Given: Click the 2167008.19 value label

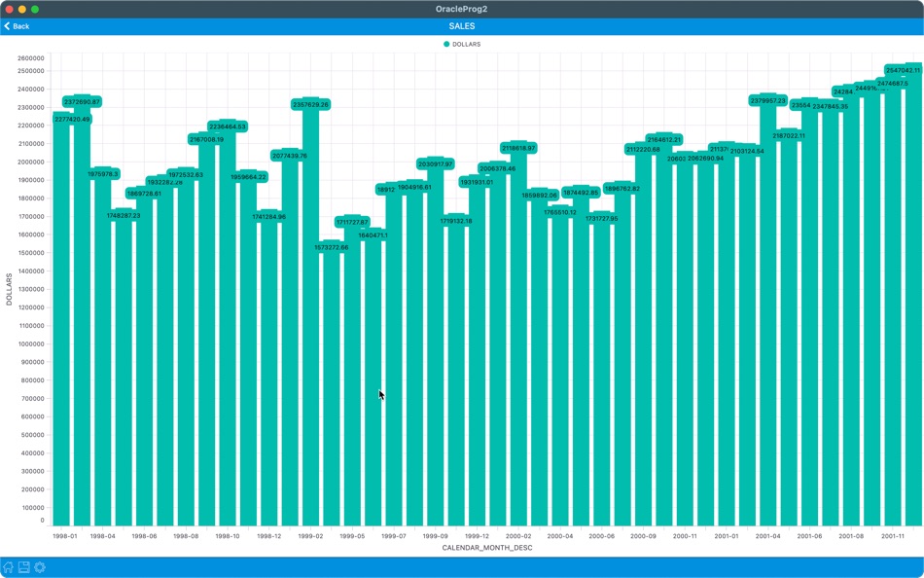Looking at the screenshot, I should point(206,139).
